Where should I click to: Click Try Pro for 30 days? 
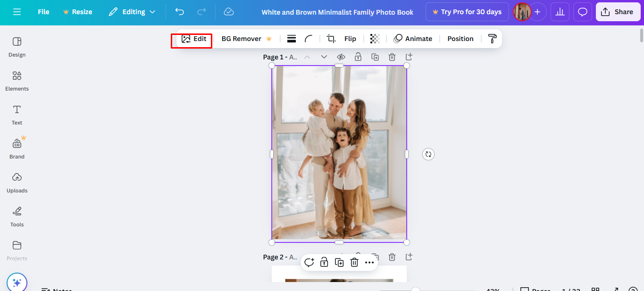pyautogui.click(x=467, y=12)
